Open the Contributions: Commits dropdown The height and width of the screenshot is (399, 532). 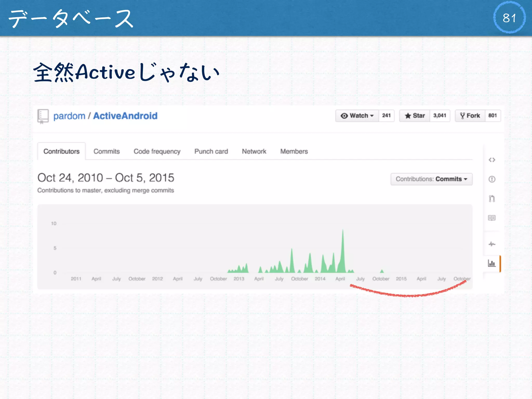(x=431, y=179)
